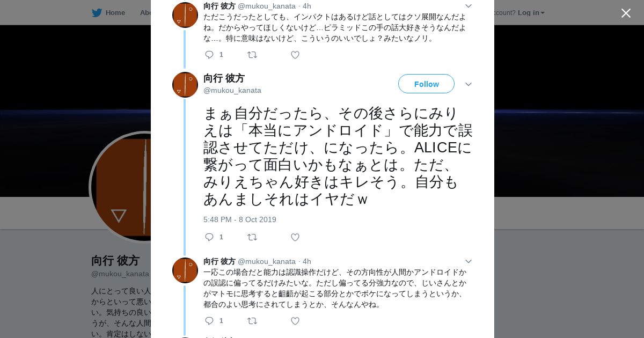644x338 pixels.
Task: Reply to the top tweet in thread
Action: (209, 55)
